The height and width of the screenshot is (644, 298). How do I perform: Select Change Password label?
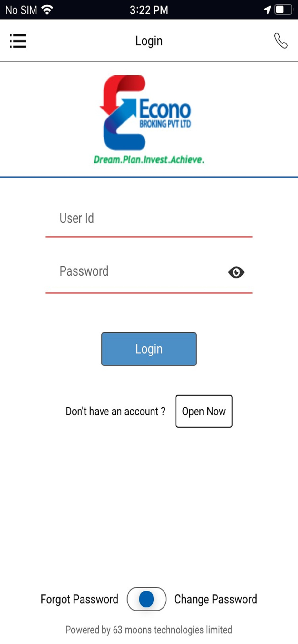pyautogui.click(x=216, y=599)
